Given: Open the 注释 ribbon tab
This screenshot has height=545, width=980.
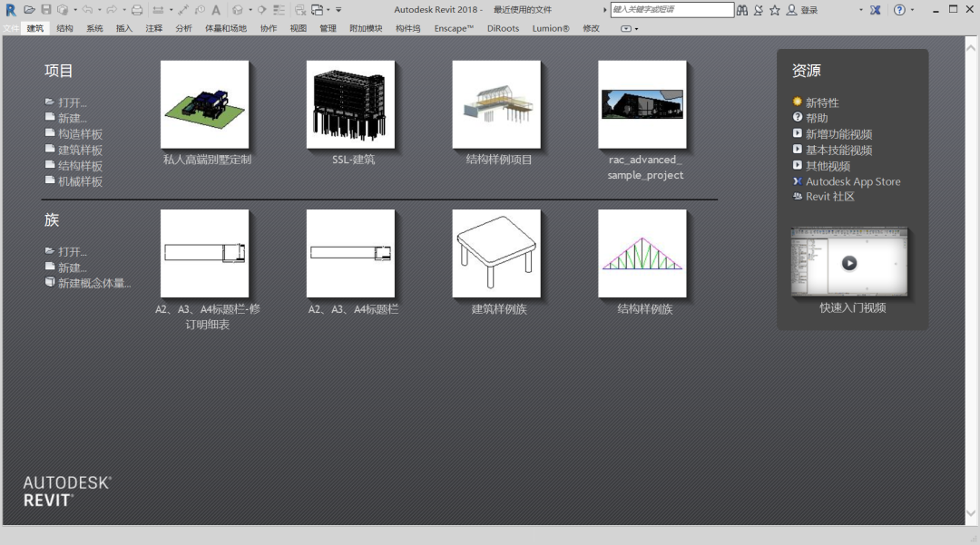Looking at the screenshot, I should (153, 29).
